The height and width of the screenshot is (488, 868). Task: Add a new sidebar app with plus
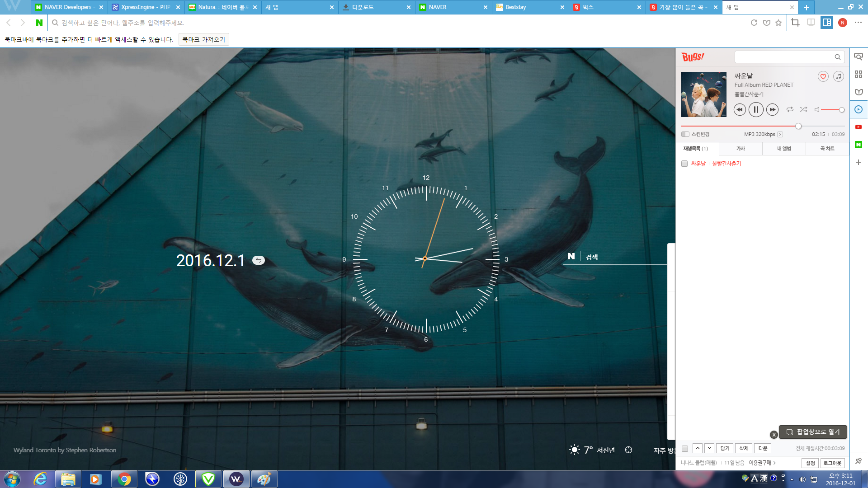[x=859, y=162]
